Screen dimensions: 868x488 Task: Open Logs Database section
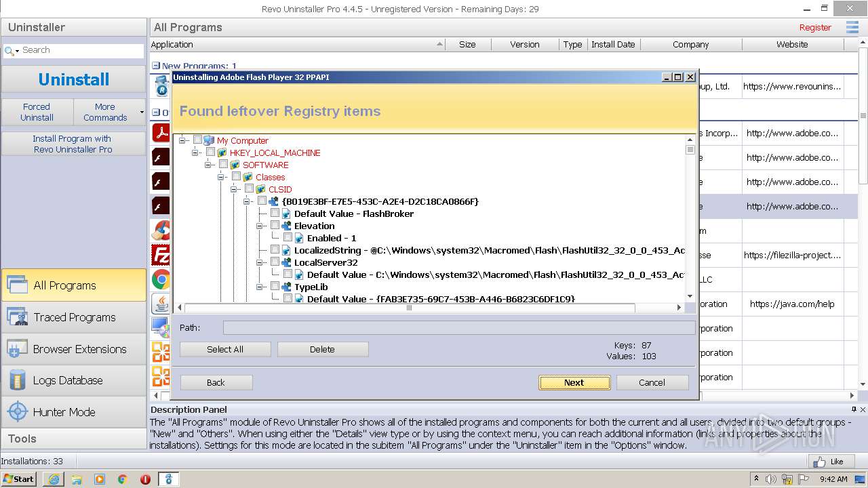coord(73,380)
